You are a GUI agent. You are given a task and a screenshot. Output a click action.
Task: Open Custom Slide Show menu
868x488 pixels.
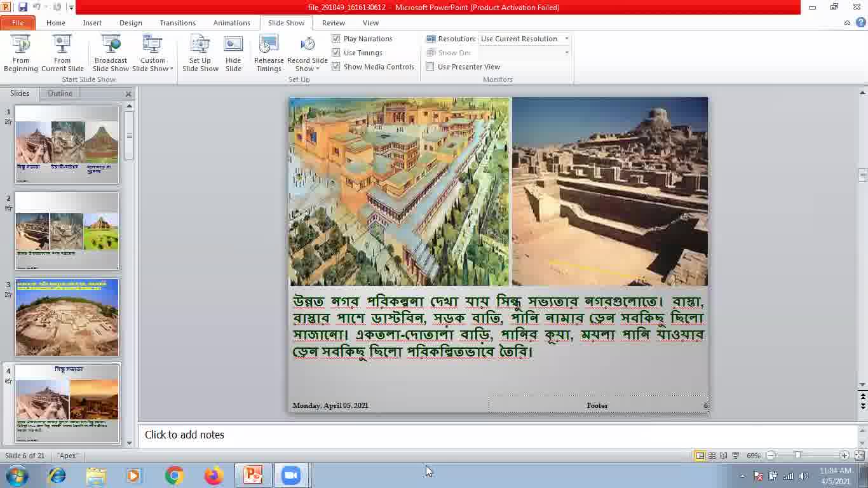click(153, 54)
